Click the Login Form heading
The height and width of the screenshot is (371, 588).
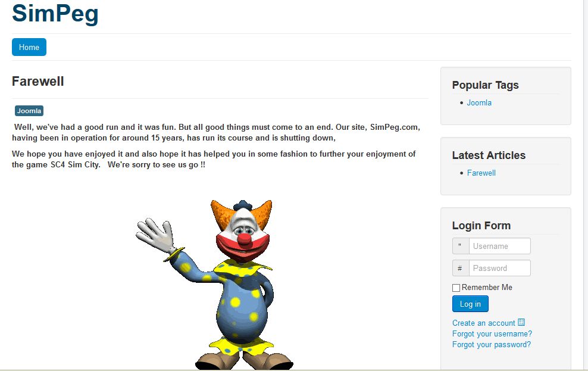[x=481, y=226]
